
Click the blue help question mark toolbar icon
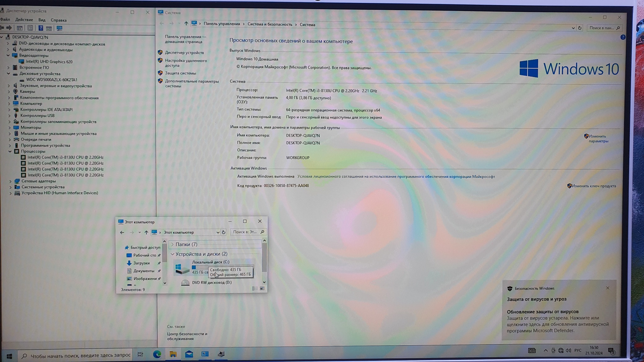coord(41,28)
